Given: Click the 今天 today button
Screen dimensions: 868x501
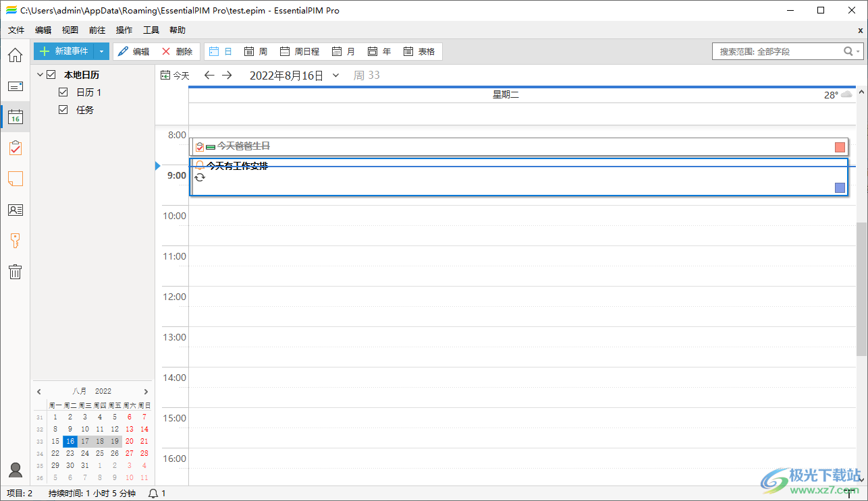Looking at the screenshot, I should 175,76.
